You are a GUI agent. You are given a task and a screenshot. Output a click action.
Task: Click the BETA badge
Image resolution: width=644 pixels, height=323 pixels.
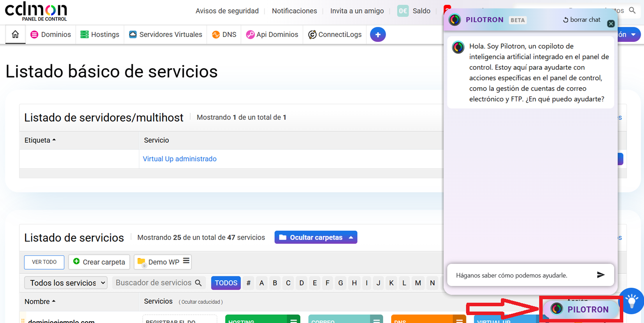[x=518, y=20]
